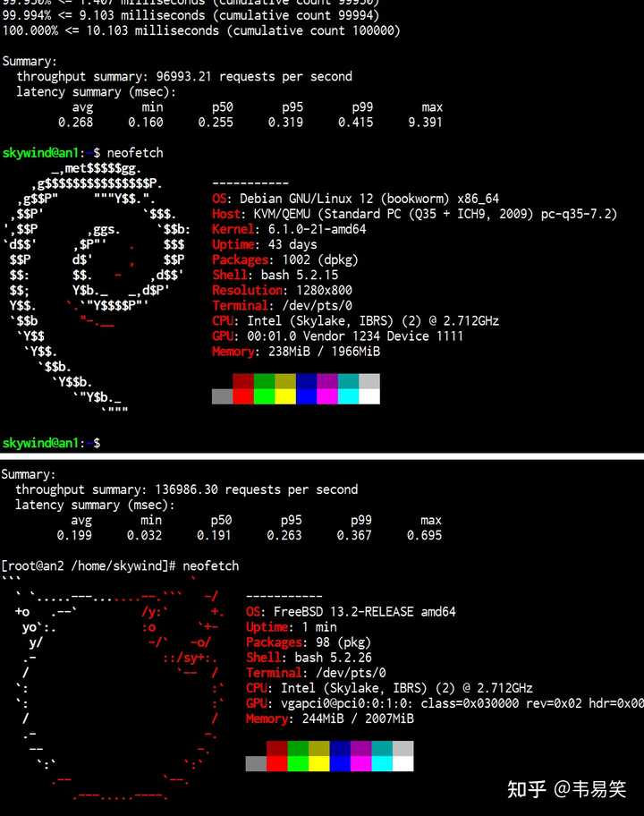Image resolution: width=644 pixels, height=816 pixels.
Task: Click the p50 latency value 0.191
Action: (x=214, y=535)
